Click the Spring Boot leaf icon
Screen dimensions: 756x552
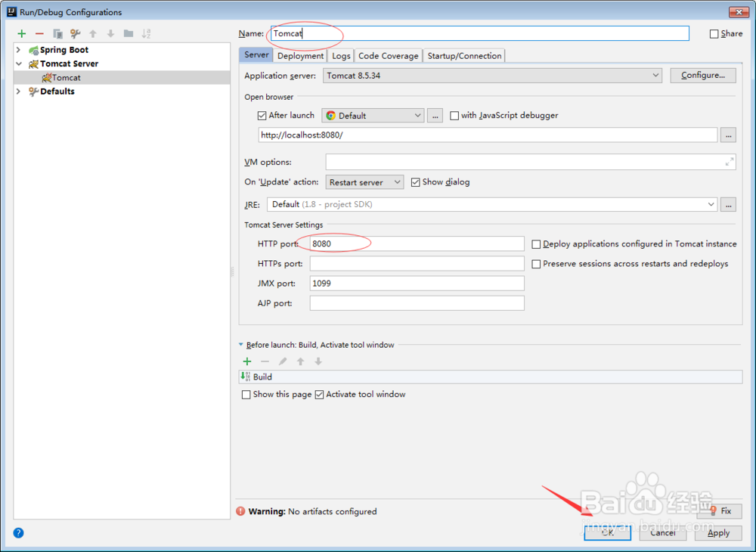(x=33, y=50)
